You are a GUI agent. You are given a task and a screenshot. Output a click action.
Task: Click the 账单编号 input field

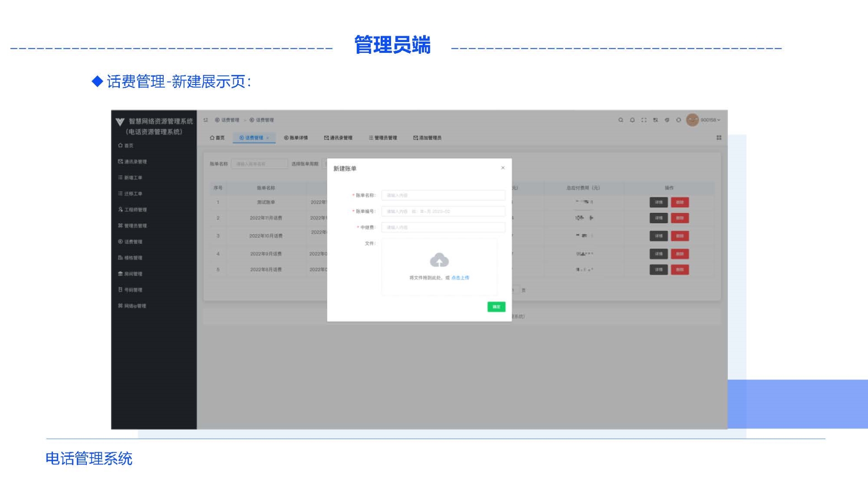pos(443,211)
